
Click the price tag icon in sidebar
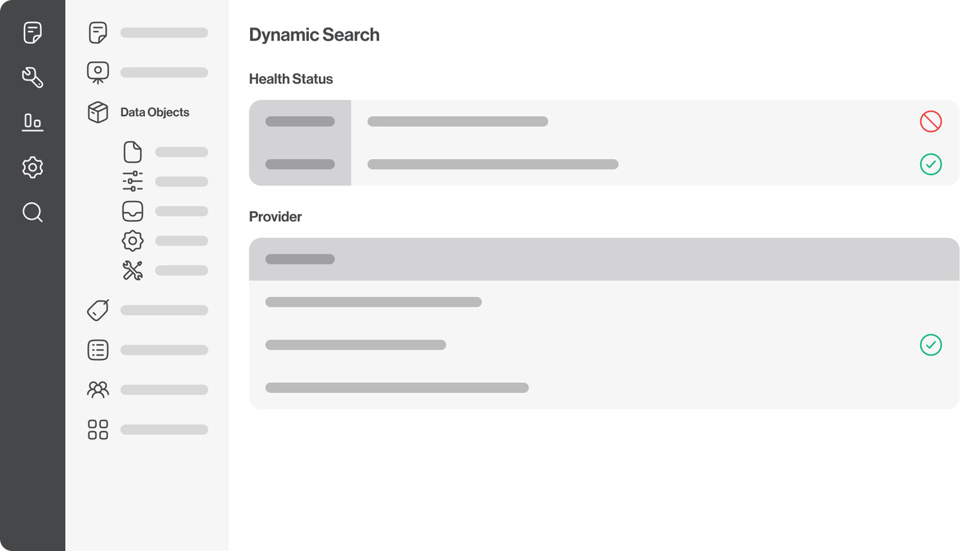(98, 310)
